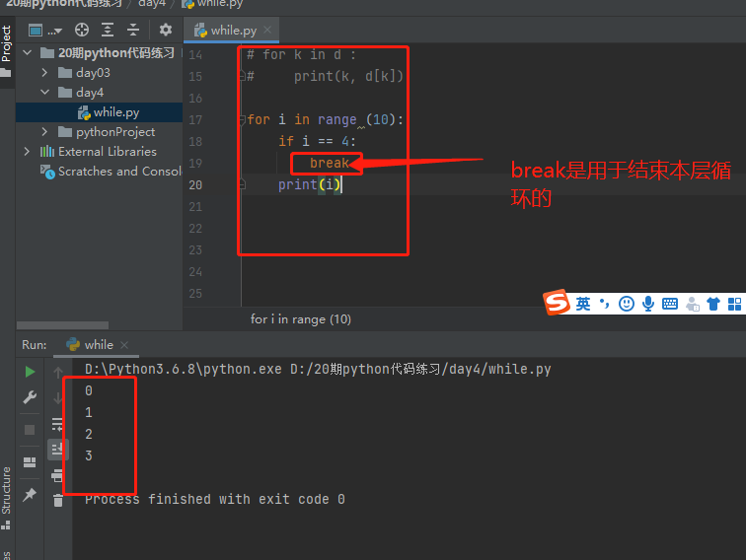Activate Sogou voice input microphone
Viewport: 746px width, 560px height.
pyautogui.click(x=648, y=304)
